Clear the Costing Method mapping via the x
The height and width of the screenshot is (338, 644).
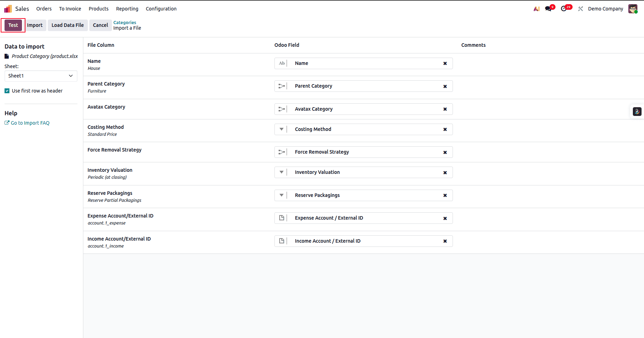(445, 129)
